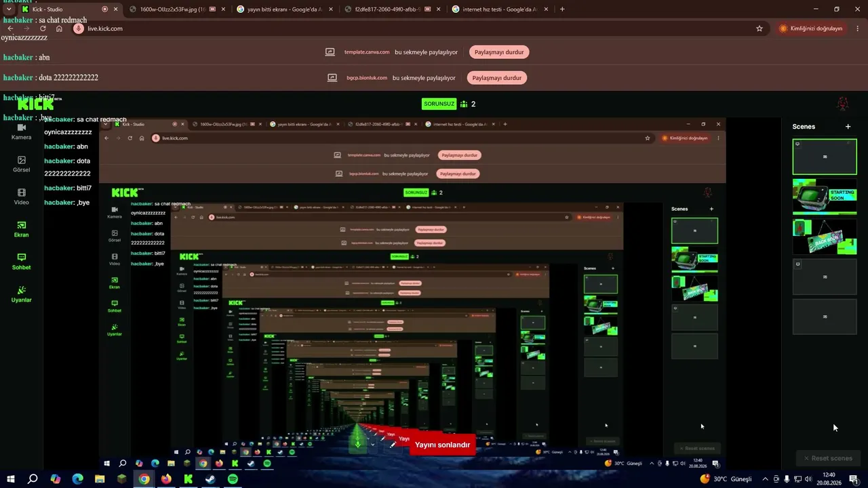
Task: Go to the browser home page
Action: [x=59, y=28]
